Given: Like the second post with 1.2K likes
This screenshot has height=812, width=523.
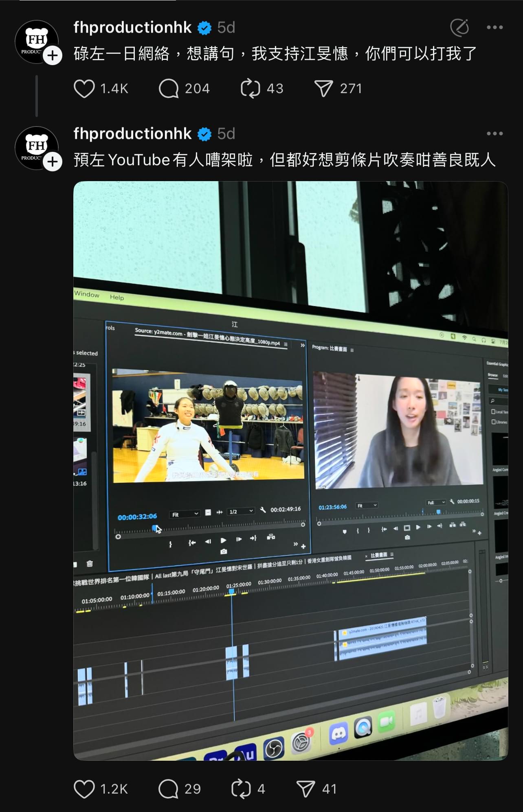Looking at the screenshot, I should (84, 789).
